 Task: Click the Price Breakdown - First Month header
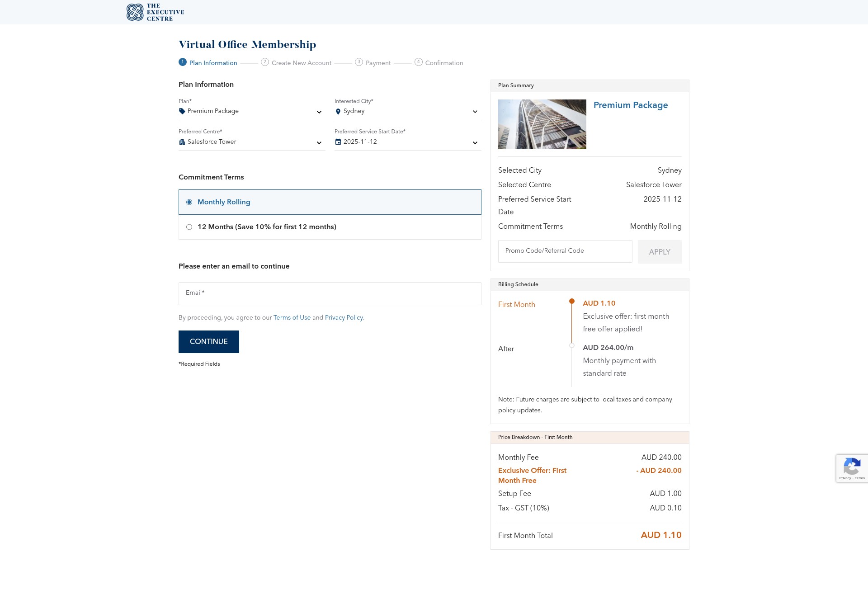click(x=590, y=438)
